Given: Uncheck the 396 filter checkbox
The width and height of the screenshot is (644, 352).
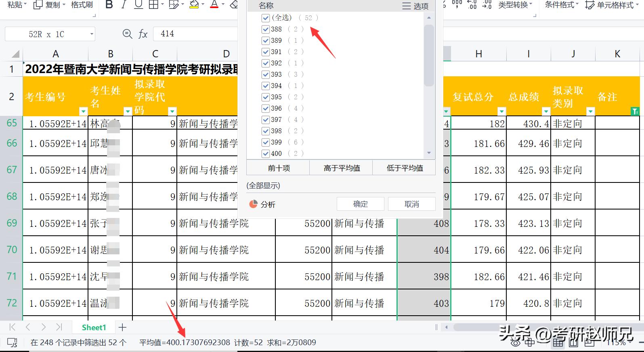Looking at the screenshot, I should coord(265,108).
